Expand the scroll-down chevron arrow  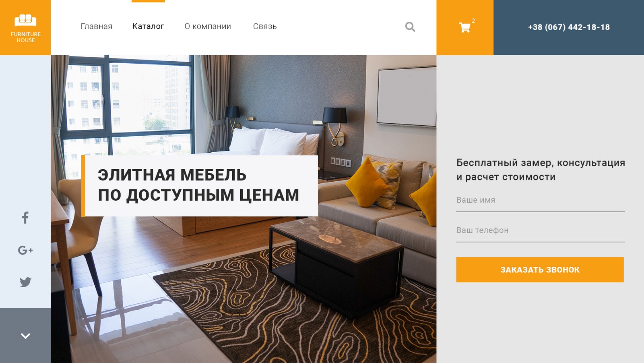point(25,336)
